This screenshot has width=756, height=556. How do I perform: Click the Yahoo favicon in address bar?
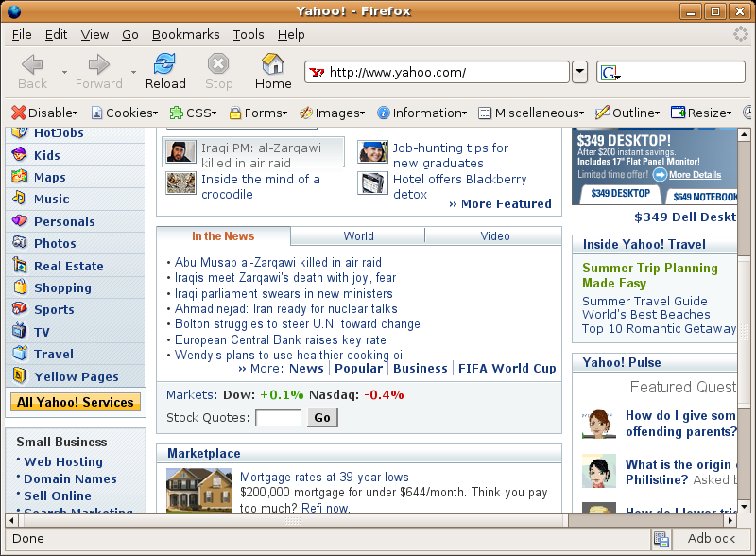(318, 73)
